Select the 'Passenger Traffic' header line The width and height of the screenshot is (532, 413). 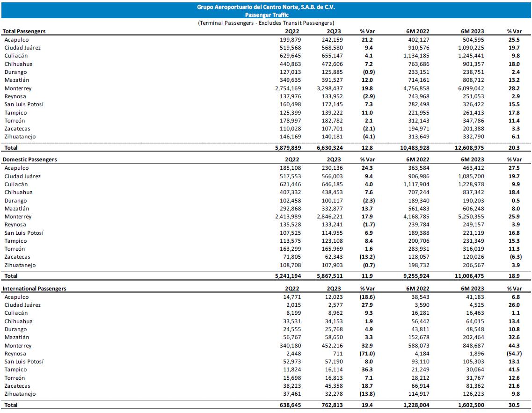(266, 15)
